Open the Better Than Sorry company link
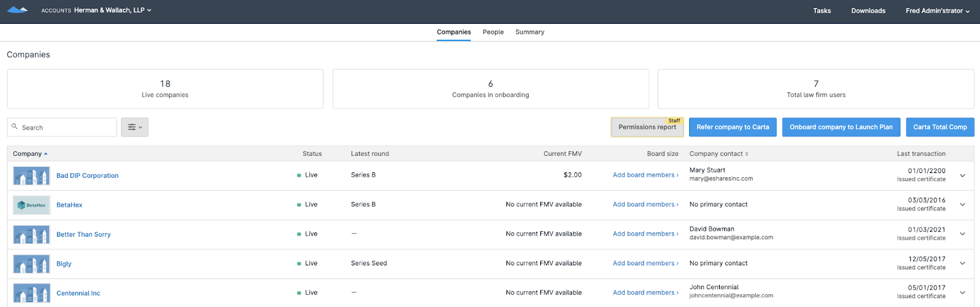Viewport: 980px width, 307px height. [x=83, y=234]
